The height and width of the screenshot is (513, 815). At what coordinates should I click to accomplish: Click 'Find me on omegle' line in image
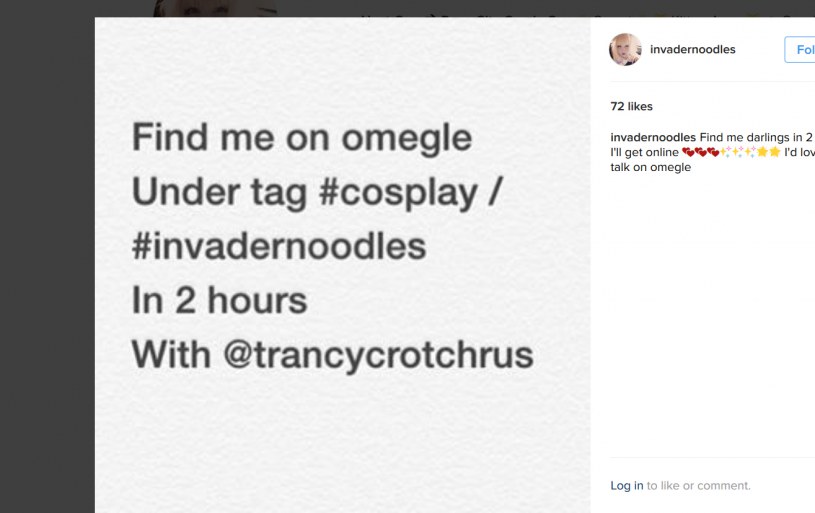click(301, 137)
